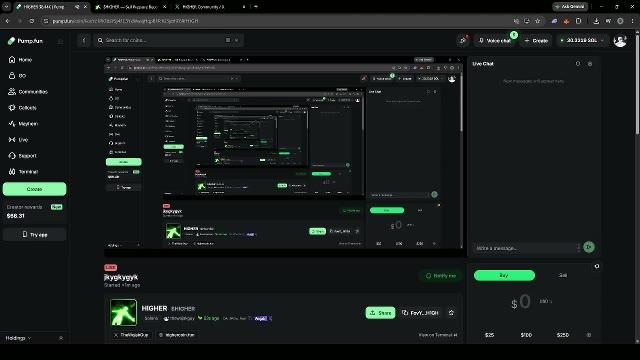Open Live Chat settings icon
Screen dimensions: 640x360
tap(590, 64)
